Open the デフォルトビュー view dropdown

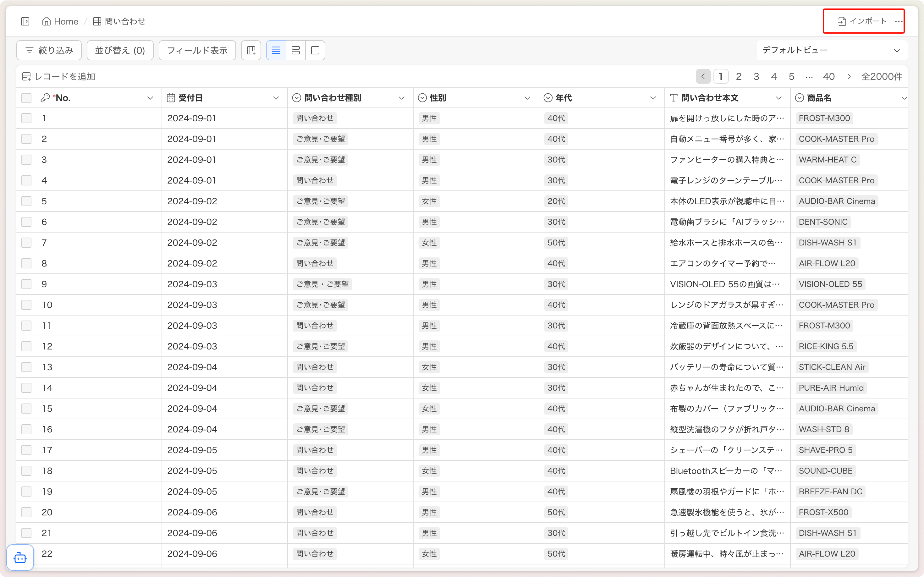831,50
